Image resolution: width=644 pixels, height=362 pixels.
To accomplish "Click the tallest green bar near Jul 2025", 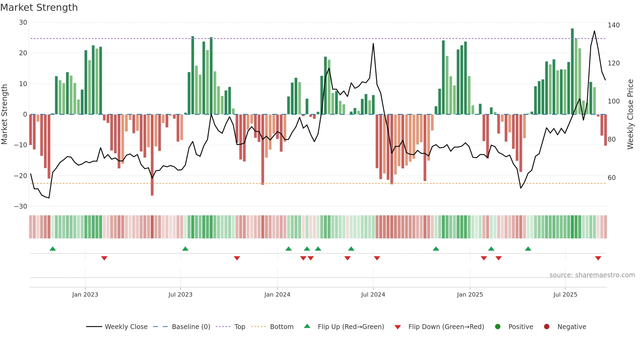I will (x=572, y=71).
